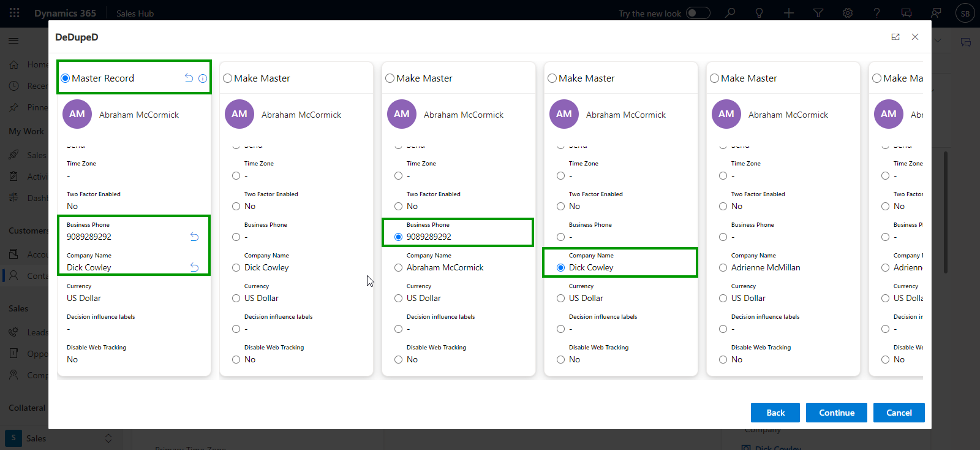This screenshot has height=450, width=980.
Task: Select Abraham McCormick company name radio
Action: coord(399,268)
